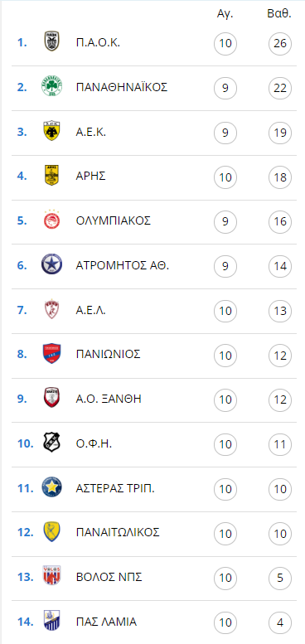Click the Πανιώνιος red and blue shield

(x=52, y=354)
